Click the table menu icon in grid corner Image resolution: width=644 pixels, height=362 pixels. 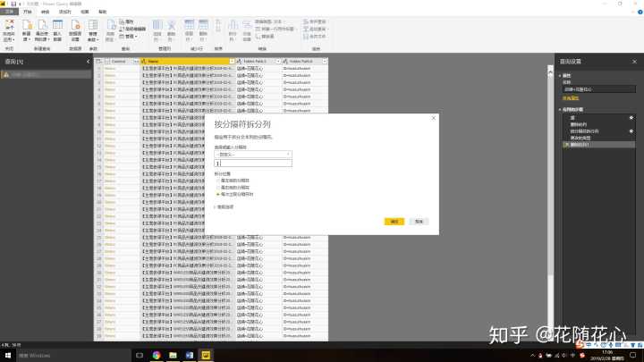(98, 61)
